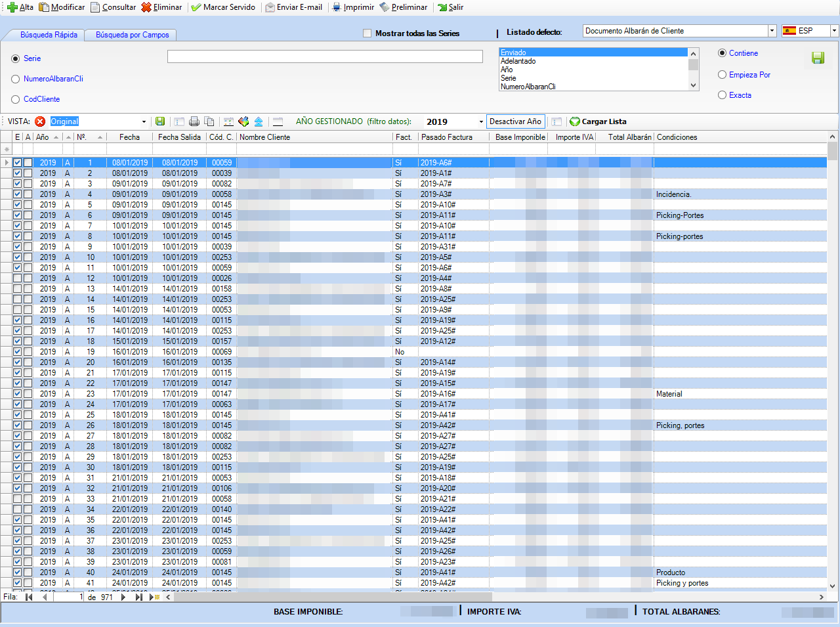The width and height of the screenshot is (840, 627).
Task: Click the blue up-arrow icon in VISTA toolbar
Action: coord(259,121)
